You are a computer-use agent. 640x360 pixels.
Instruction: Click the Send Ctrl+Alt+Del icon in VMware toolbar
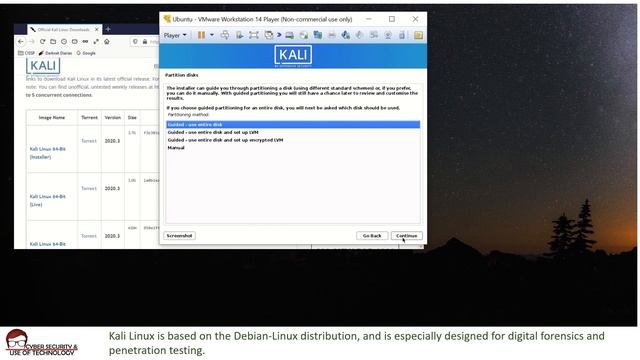(225, 35)
